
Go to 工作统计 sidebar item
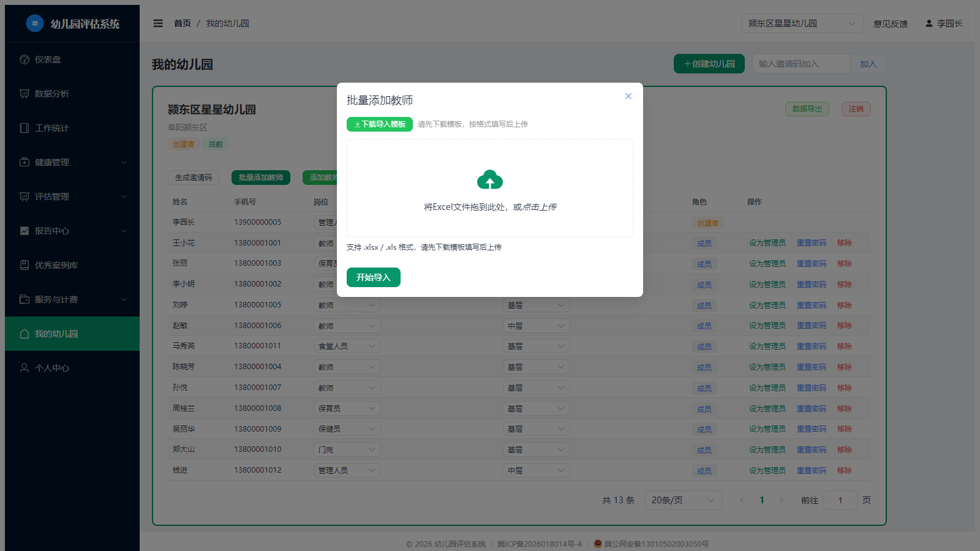(x=72, y=128)
